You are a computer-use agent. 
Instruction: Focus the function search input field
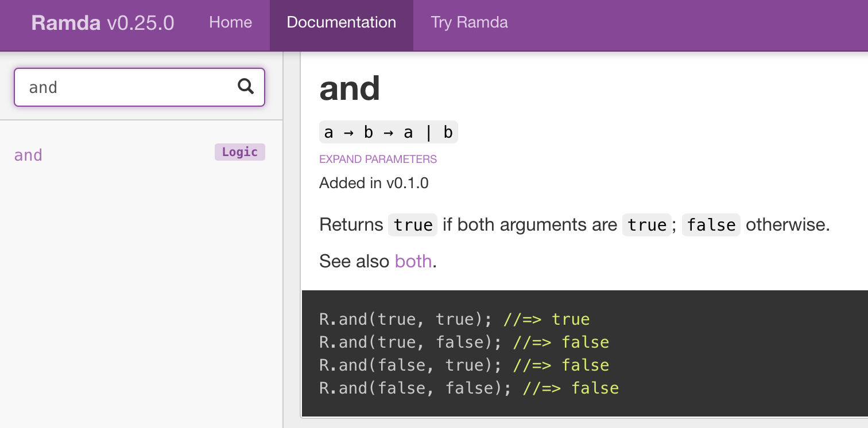pos(126,87)
